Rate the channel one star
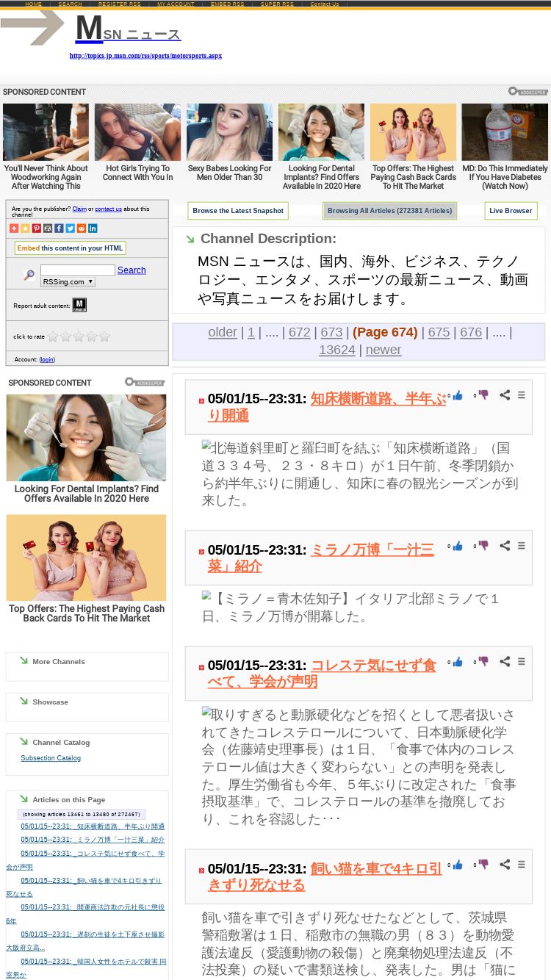551x980 pixels. click(x=53, y=336)
